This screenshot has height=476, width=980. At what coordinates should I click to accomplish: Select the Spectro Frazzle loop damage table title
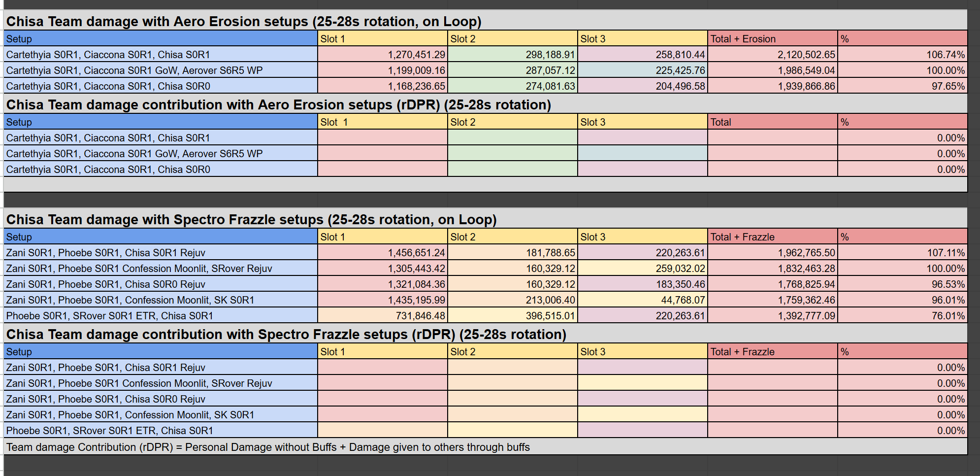[x=251, y=220]
